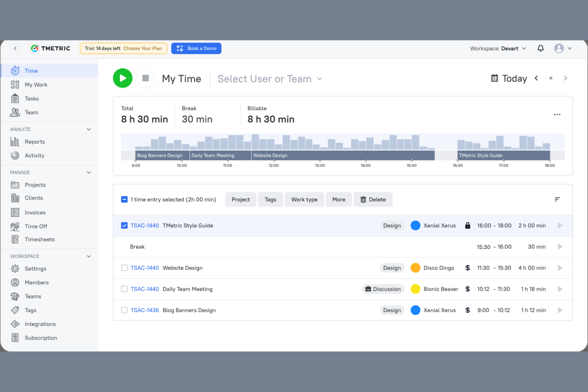Expand the Workspace: Devart switcher
588x392 pixels.
click(x=498, y=48)
